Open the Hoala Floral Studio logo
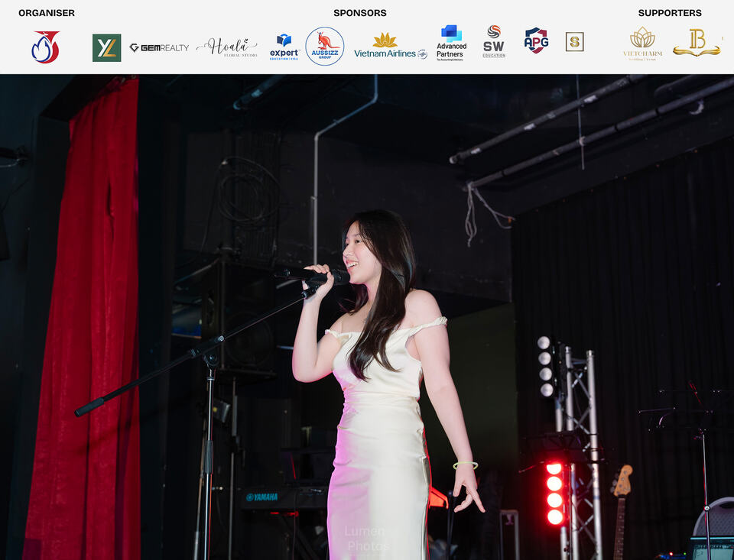 228,47
